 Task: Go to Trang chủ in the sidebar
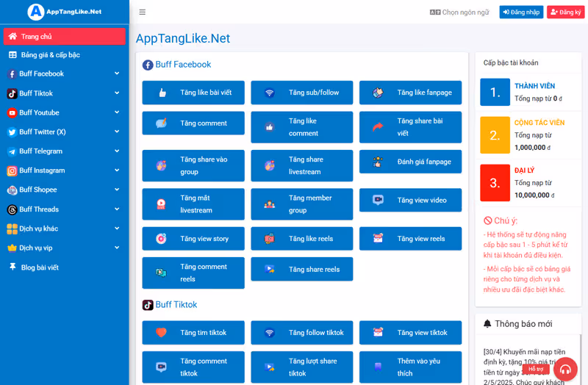pyautogui.click(x=65, y=36)
